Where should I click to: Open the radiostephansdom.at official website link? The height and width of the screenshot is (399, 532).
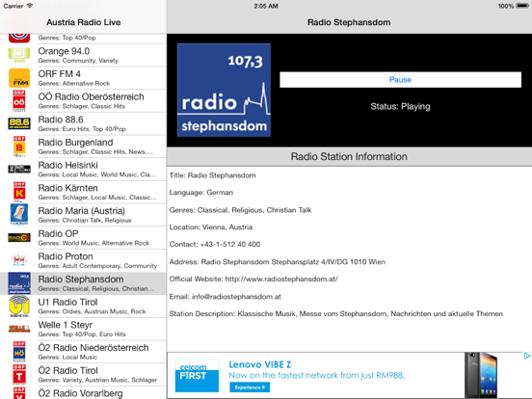coord(281,279)
